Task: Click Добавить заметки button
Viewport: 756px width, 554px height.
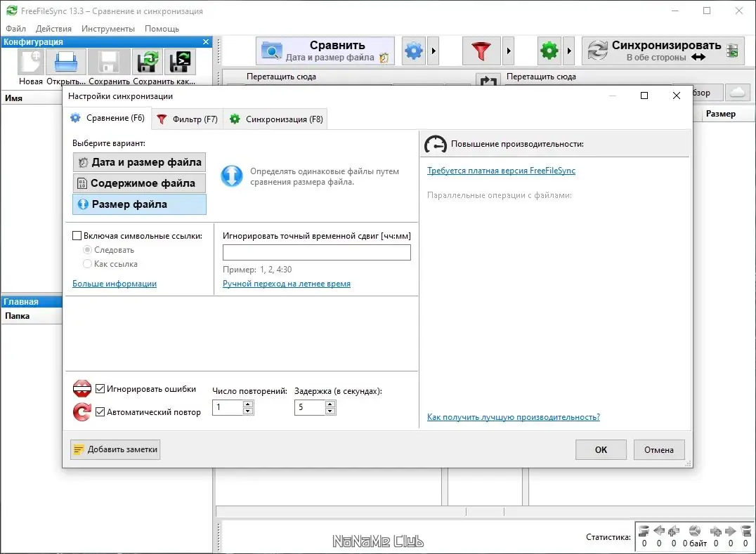Action: pos(115,449)
